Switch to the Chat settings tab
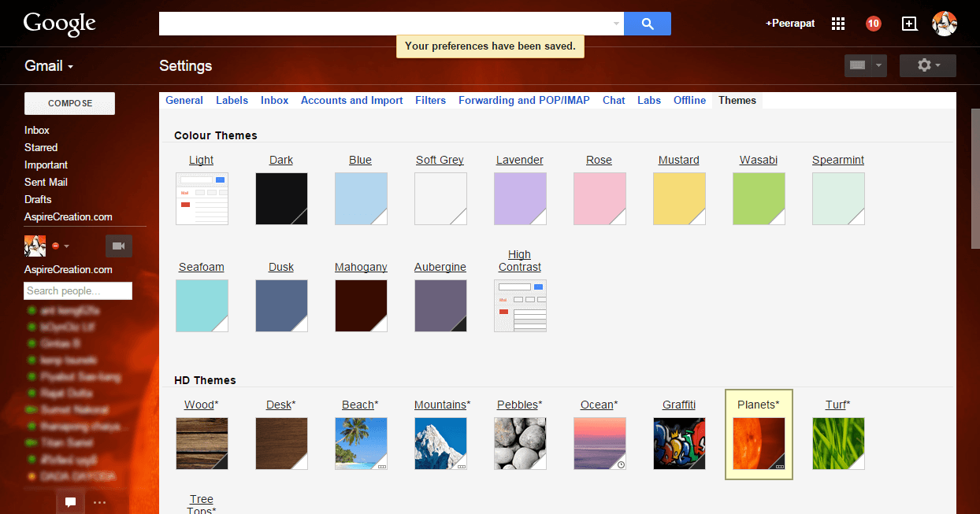980x514 pixels. coord(614,100)
